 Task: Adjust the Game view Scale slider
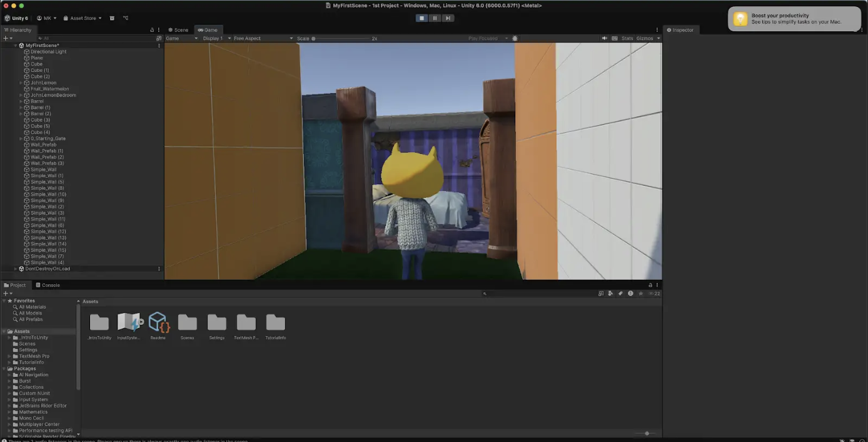[x=314, y=38]
